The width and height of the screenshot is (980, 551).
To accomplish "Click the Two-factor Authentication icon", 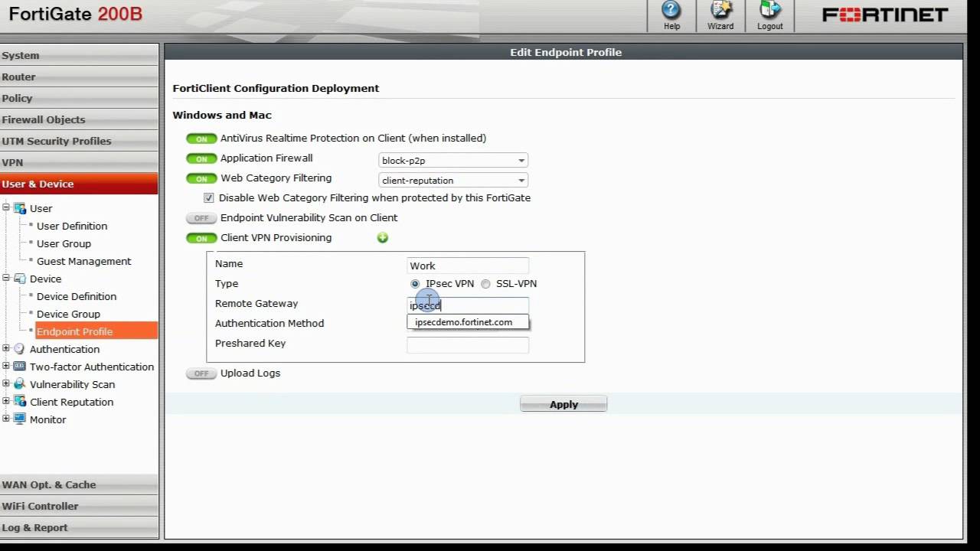I will [x=20, y=367].
